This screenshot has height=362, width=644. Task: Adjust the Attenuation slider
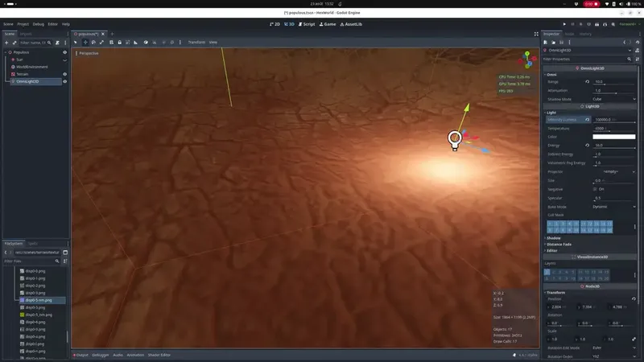pos(614,93)
